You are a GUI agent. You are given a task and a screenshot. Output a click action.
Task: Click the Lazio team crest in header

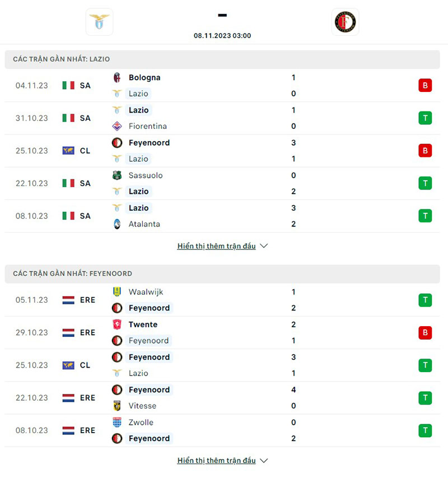pos(99,22)
